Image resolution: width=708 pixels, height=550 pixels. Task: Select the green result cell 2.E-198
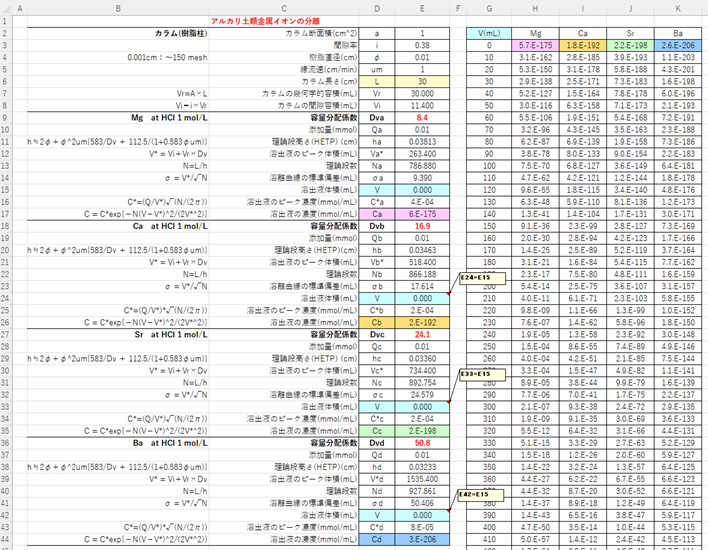point(422,431)
